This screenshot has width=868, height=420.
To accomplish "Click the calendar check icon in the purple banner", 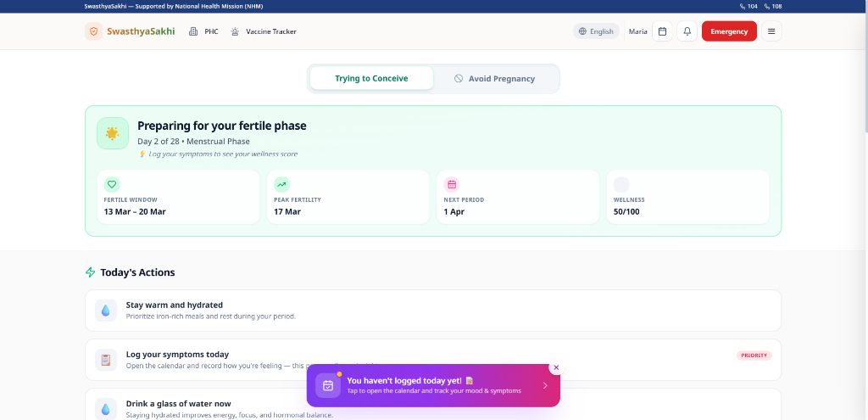I will click(328, 386).
